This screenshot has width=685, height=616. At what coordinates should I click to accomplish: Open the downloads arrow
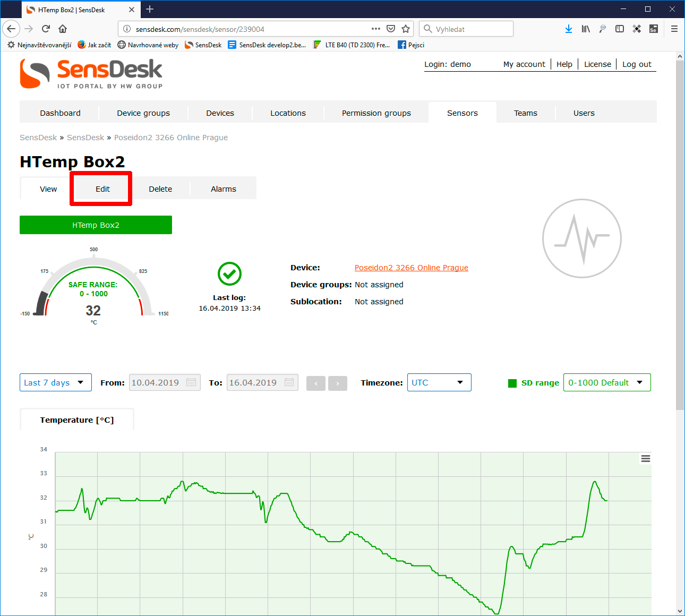(569, 29)
